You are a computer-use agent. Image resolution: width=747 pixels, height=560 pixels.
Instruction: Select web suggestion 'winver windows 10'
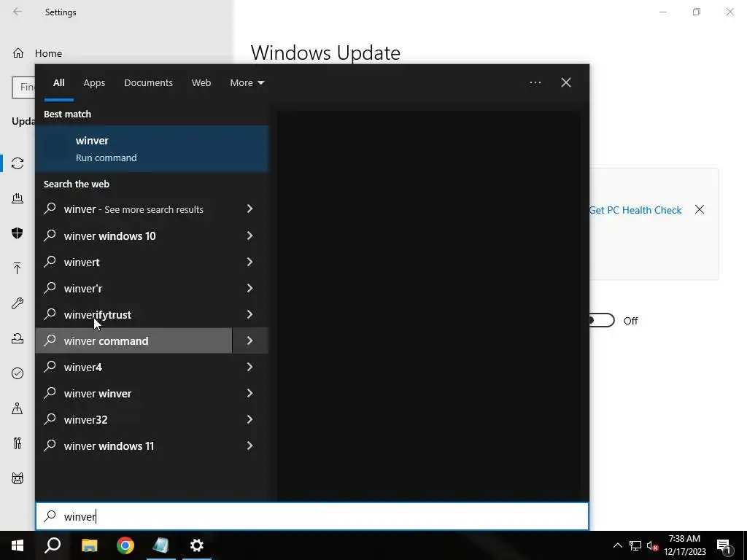(x=134, y=236)
